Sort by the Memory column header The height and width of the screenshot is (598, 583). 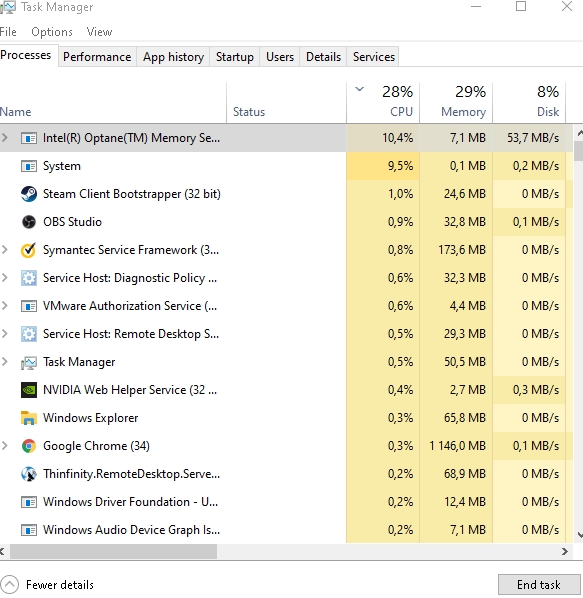(x=456, y=102)
